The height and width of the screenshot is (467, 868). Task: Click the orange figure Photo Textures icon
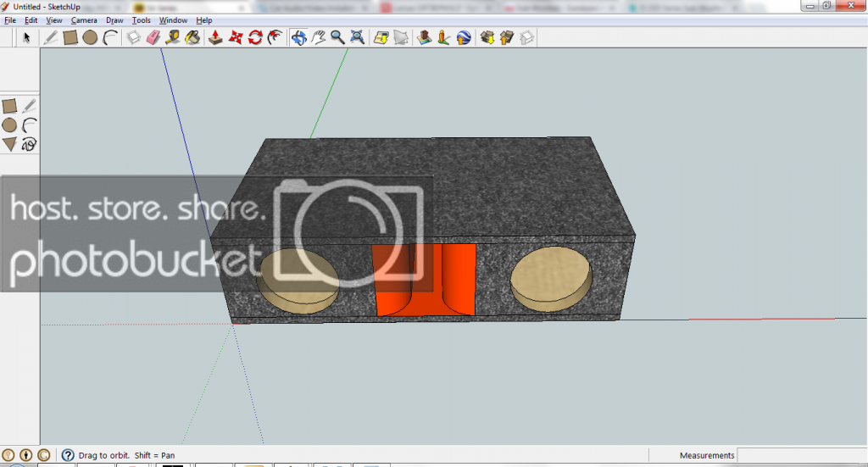coord(443,37)
